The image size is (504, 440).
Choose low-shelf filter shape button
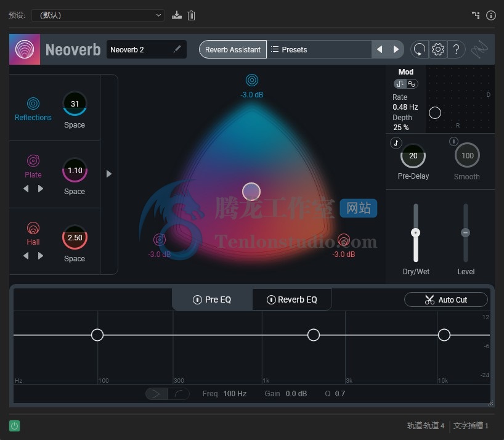click(179, 394)
